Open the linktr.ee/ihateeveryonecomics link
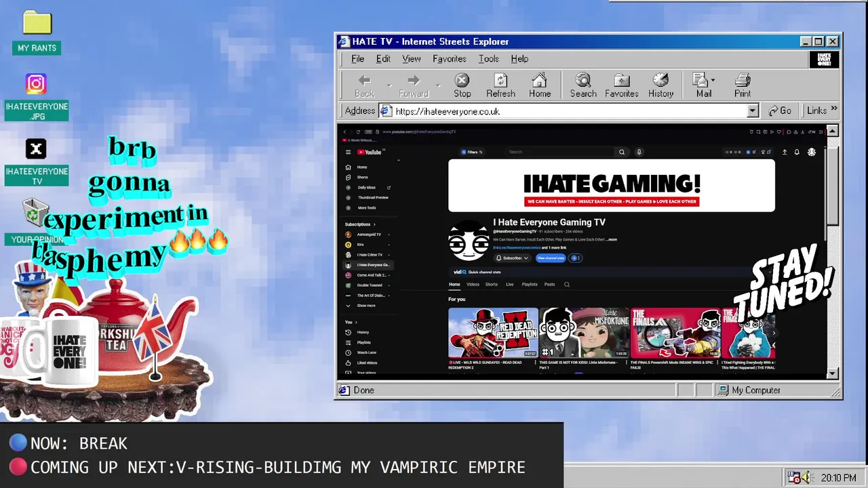The width and height of the screenshot is (868, 488). (x=517, y=247)
